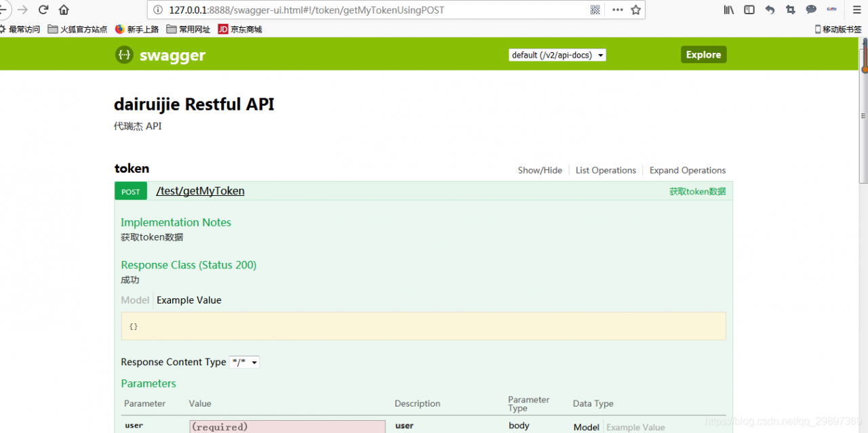Viewport: 868px width, 433px height.
Task: Click Response Class (Status 200) heading
Action: point(189,265)
